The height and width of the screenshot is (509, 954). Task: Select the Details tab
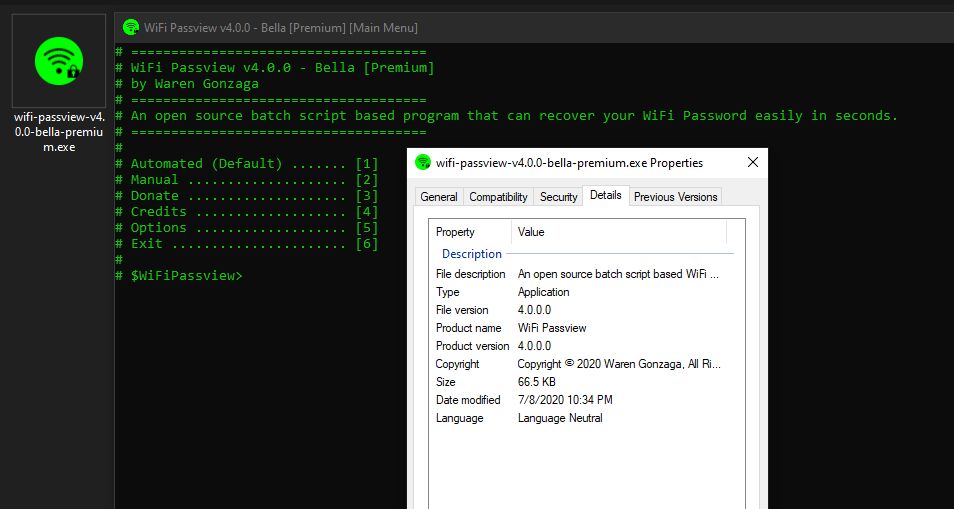tap(605, 195)
